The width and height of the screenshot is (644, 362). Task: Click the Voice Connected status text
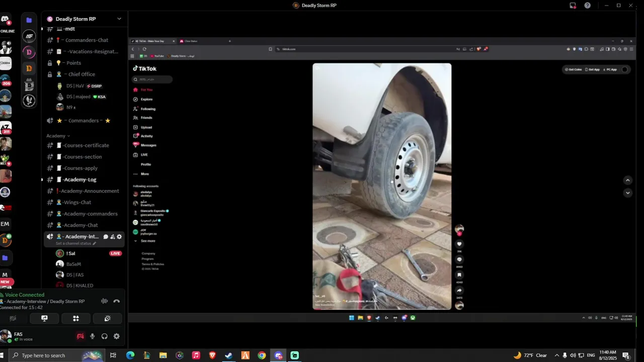[25, 295]
